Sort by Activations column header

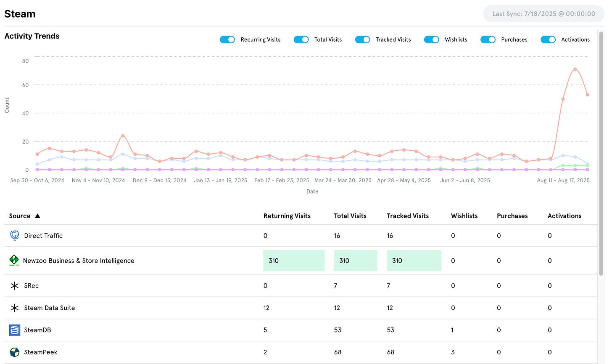565,216
